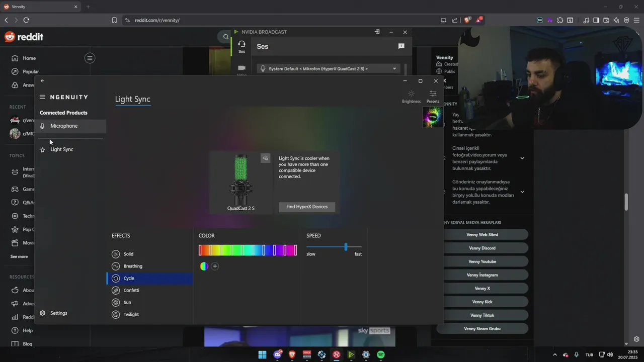Toggle the link icon on QuadCast card
The height and width of the screenshot is (362, 644).
pyautogui.click(x=265, y=158)
